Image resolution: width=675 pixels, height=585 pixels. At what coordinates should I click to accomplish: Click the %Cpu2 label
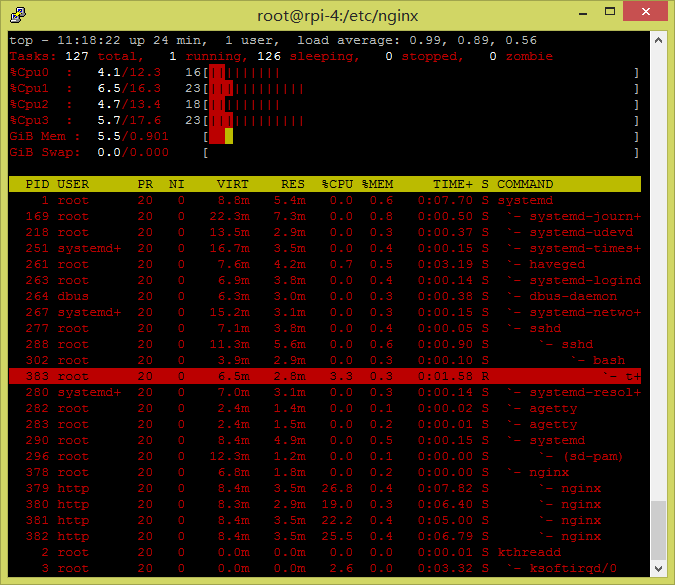tap(29, 104)
